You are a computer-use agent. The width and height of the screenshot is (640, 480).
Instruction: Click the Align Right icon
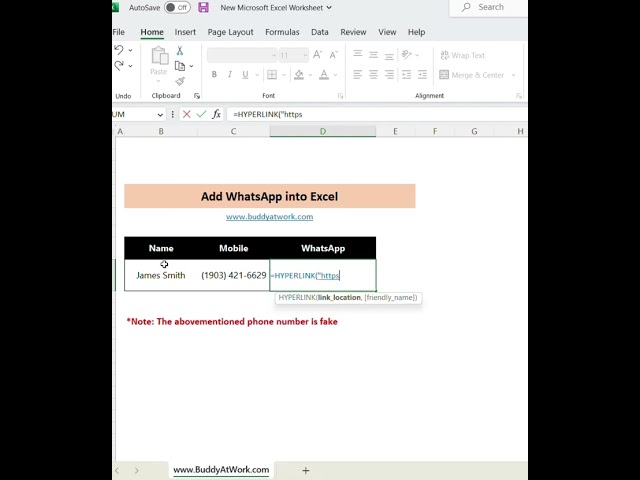pos(389,74)
